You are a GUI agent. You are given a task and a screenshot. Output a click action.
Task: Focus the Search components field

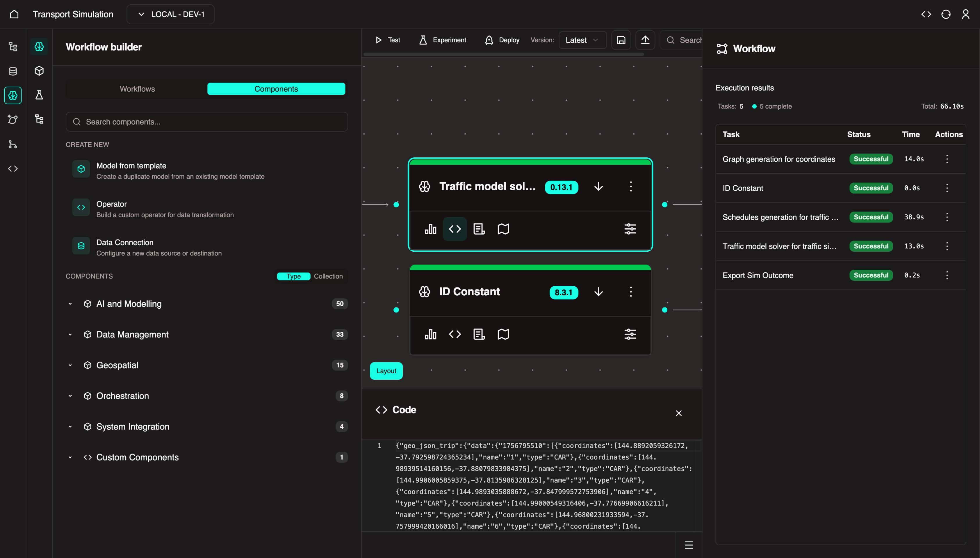tap(206, 122)
